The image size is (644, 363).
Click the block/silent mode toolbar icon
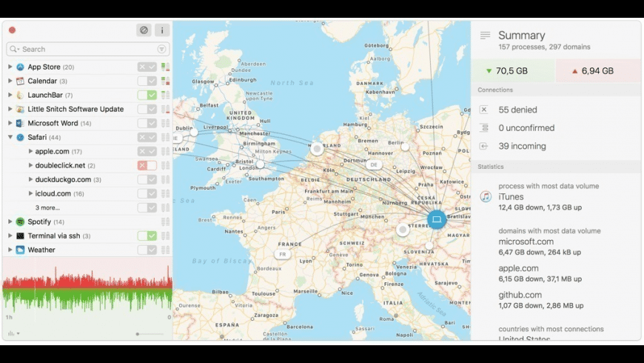pos(144,30)
